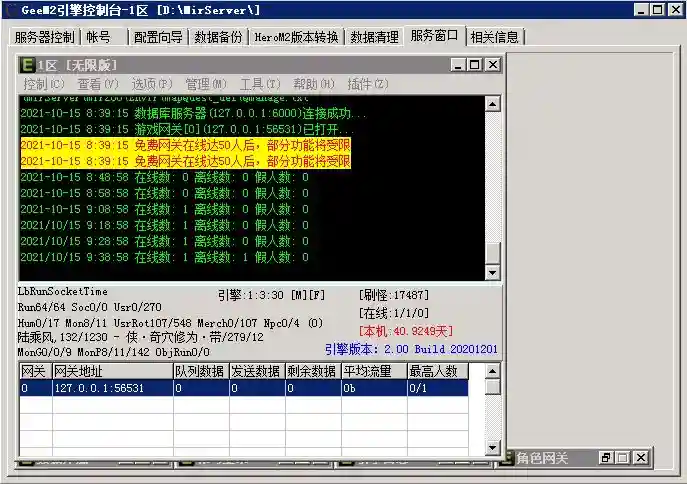
Task: Open the 相关信息 tab
Action: (495, 37)
